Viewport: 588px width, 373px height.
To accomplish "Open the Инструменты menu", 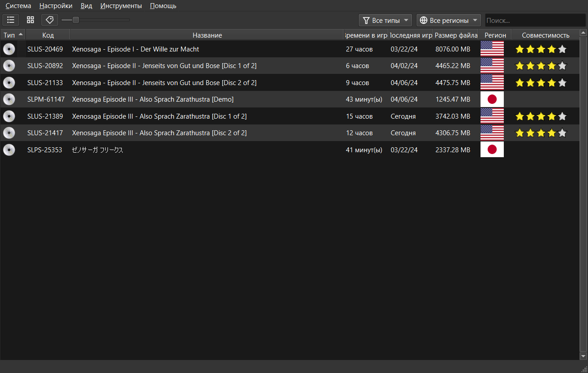I will click(x=121, y=6).
